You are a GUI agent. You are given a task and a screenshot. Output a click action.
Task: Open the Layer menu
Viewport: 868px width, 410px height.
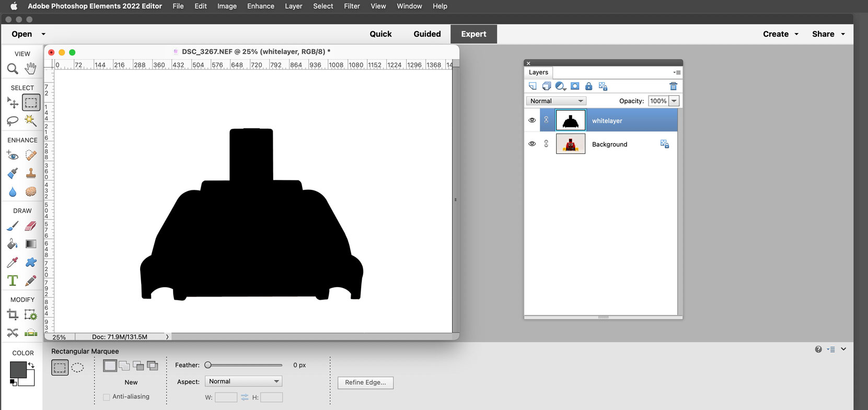click(x=294, y=6)
